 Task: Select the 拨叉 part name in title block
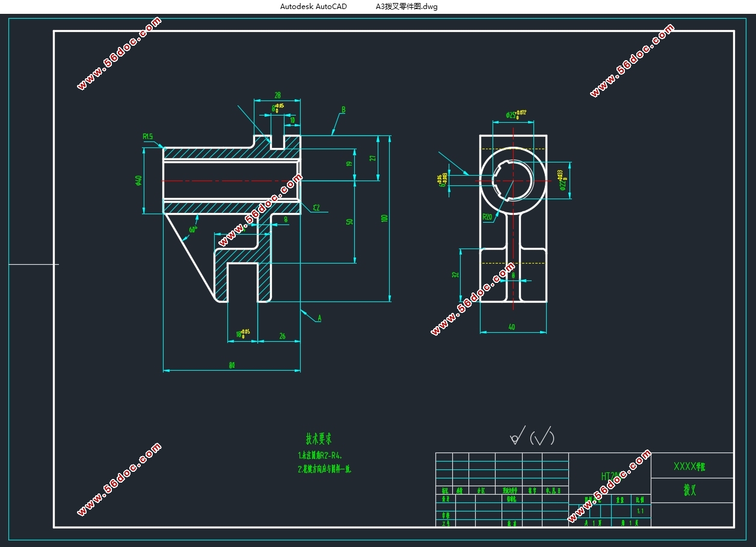point(689,490)
